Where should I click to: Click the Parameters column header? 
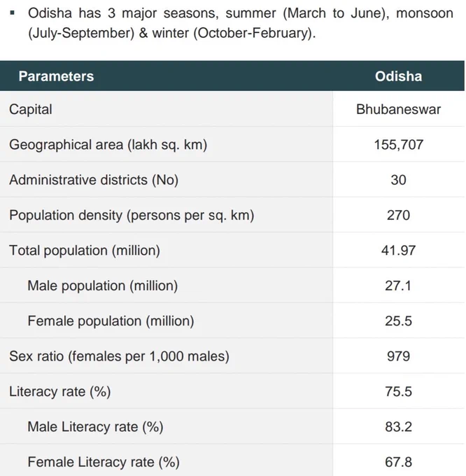[x=56, y=76]
